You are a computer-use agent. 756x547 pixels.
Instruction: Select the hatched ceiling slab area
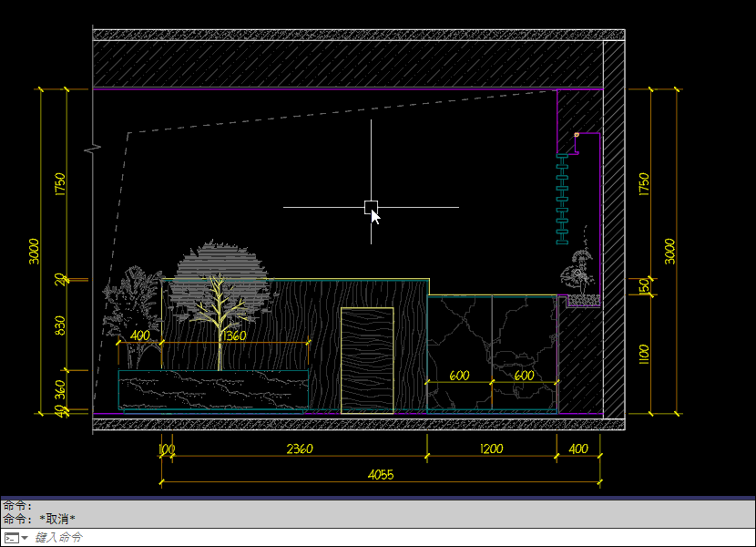tap(346, 64)
